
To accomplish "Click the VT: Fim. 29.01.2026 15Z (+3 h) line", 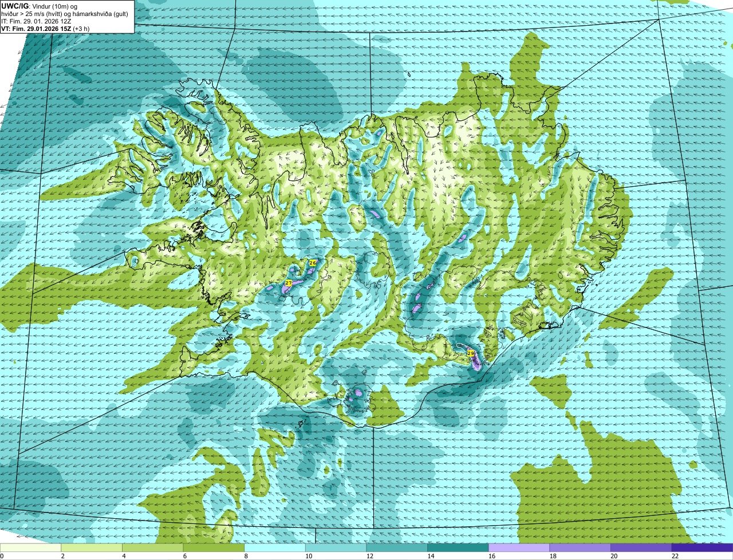I will click(x=45, y=29).
